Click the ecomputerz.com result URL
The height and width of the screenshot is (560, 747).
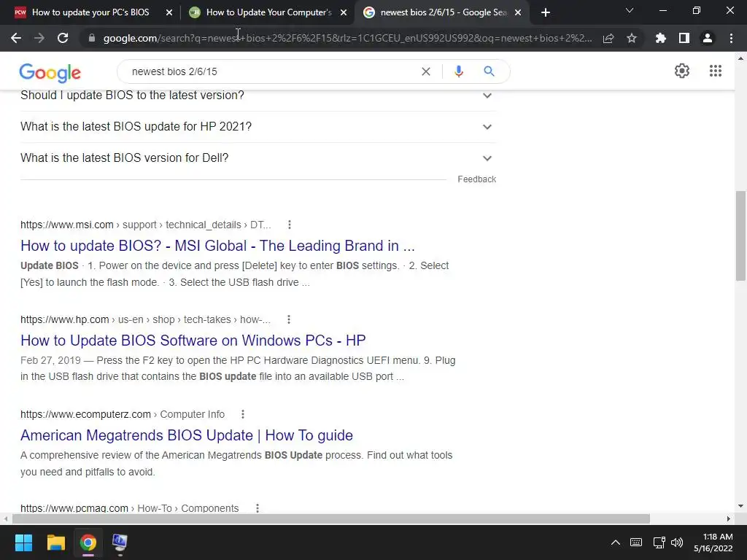tap(123, 414)
